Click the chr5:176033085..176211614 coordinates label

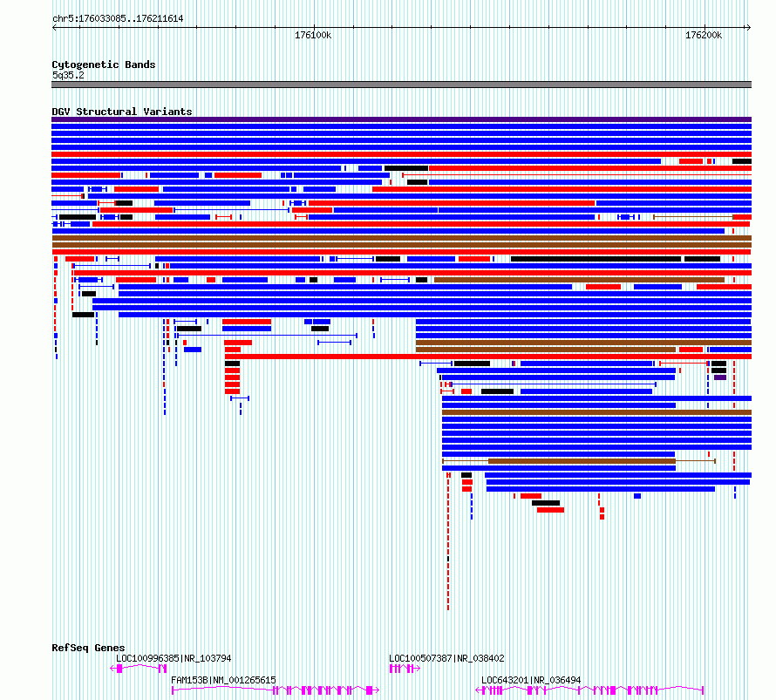(118, 19)
